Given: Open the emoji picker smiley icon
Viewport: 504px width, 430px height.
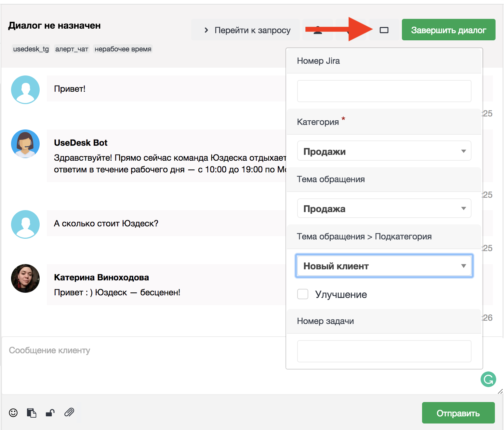Looking at the screenshot, I should [13, 413].
